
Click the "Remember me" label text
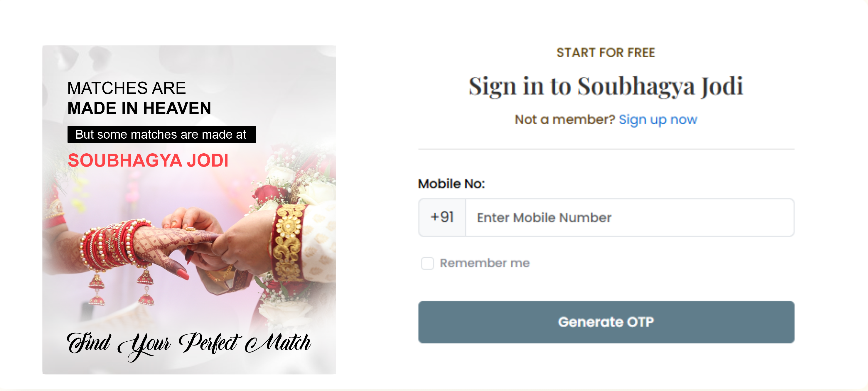point(485,263)
